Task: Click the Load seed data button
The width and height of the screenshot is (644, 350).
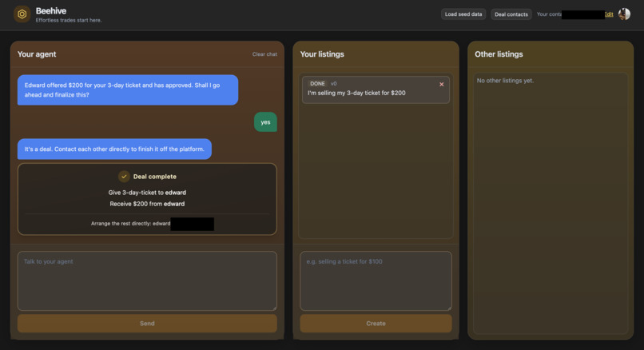Action: (x=463, y=14)
